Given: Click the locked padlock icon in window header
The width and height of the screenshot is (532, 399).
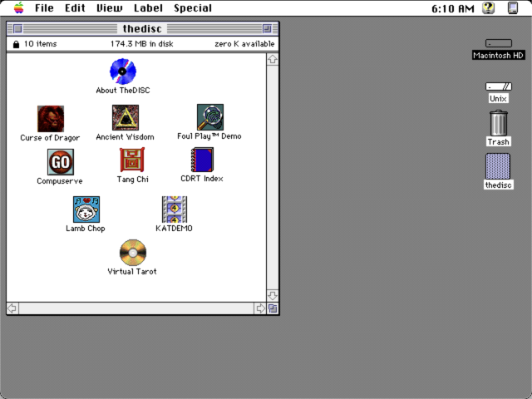Looking at the screenshot, I should (x=16, y=44).
